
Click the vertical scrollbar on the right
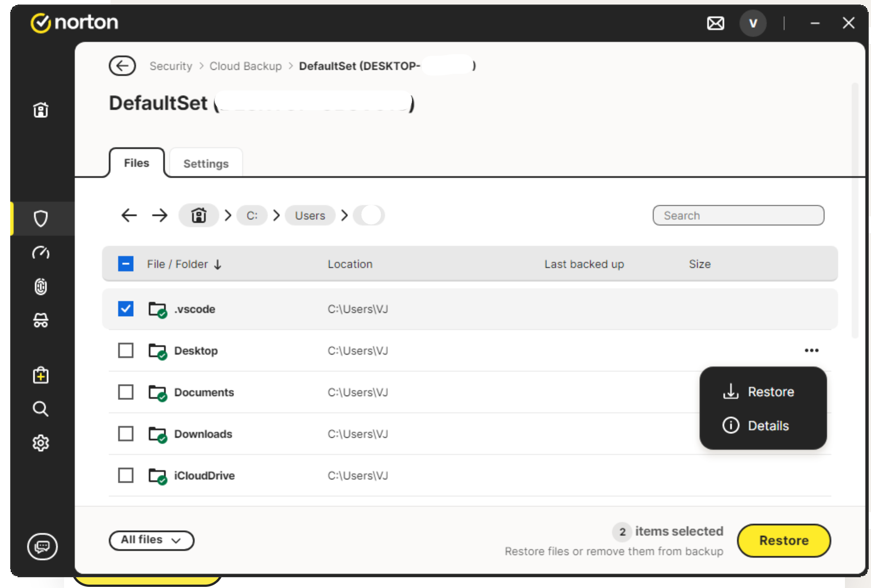(855, 210)
